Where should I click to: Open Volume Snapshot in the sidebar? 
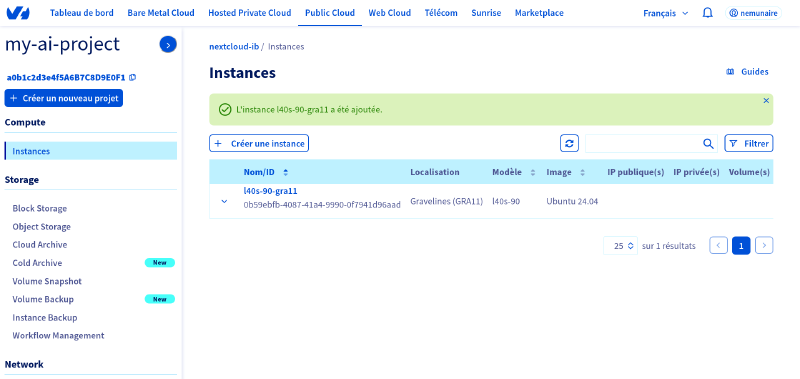(47, 281)
